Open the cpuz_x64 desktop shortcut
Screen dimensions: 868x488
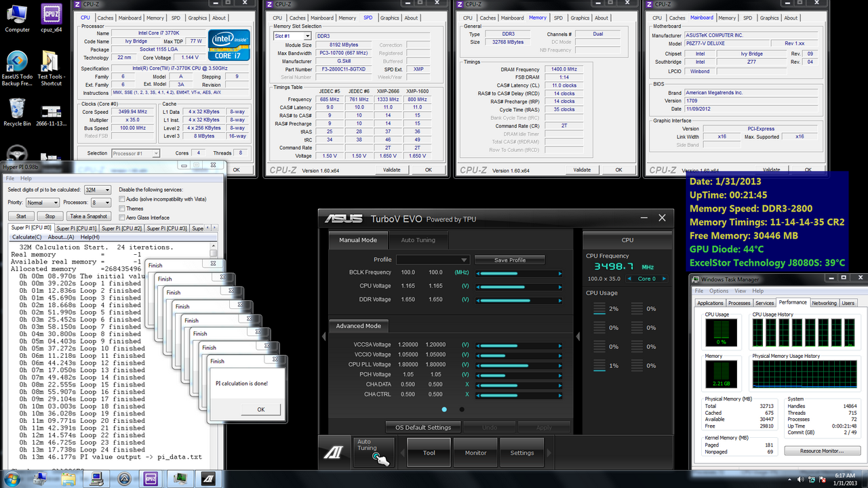tap(50, 18)
